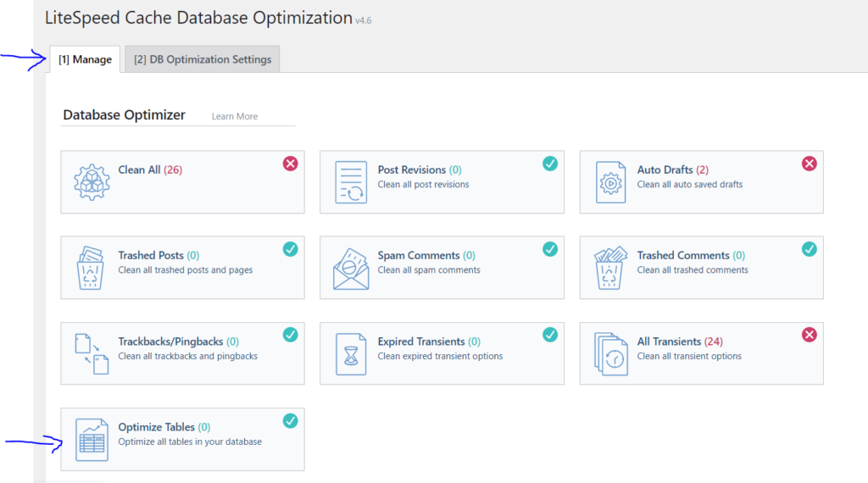This screenshot has height=483, width=868.
Task: Click the Optimize Tables spreadsheet icon
Action: 92,440
